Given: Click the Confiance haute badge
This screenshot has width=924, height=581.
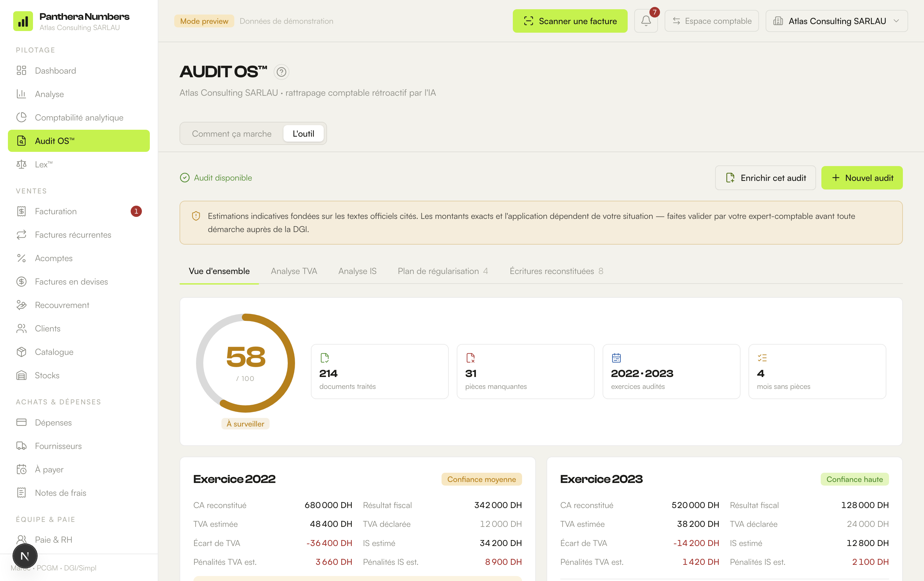Looking at the screenshot, I should pos(855,479).
